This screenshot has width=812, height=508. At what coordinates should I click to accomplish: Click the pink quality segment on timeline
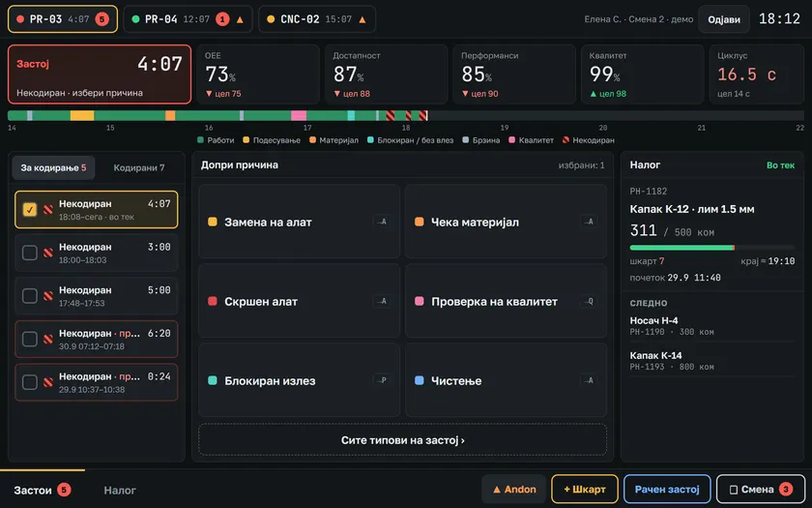click(299, 115)
